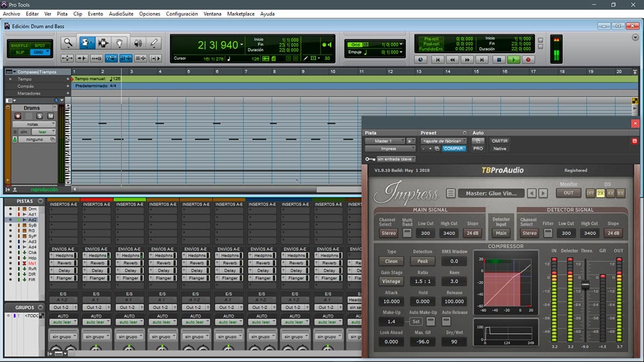
Task: Click the COMPAR button in plugin header
Action: pos(453,149)
